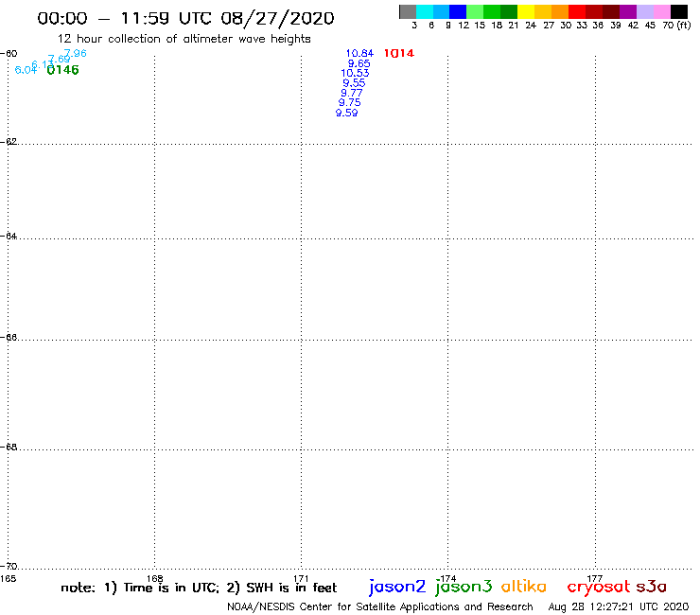This screenshot has width=700, height=615.
Task: Click the green 'jason3' satellite legend entry
Action: tap(464, 587)
